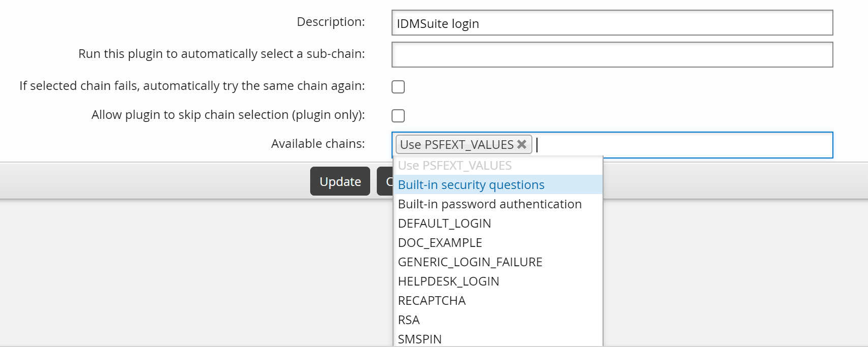
Task: Choose Built-in password authentication option
Action: 489,204
